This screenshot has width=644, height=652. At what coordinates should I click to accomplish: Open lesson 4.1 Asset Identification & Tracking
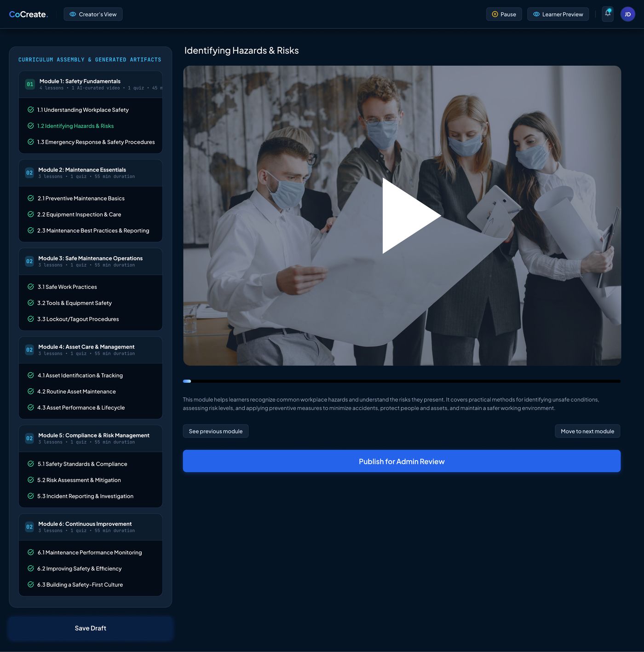[80, 375]
